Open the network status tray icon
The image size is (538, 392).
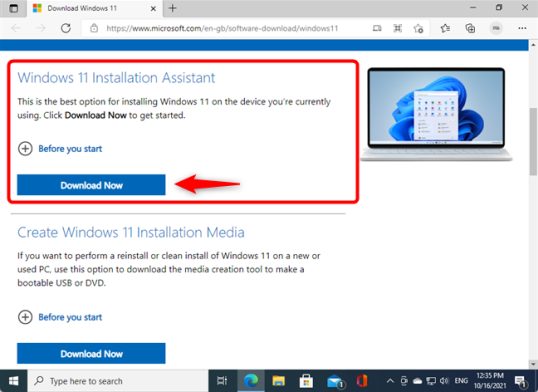pyautogui.click(x=431, y=381)
